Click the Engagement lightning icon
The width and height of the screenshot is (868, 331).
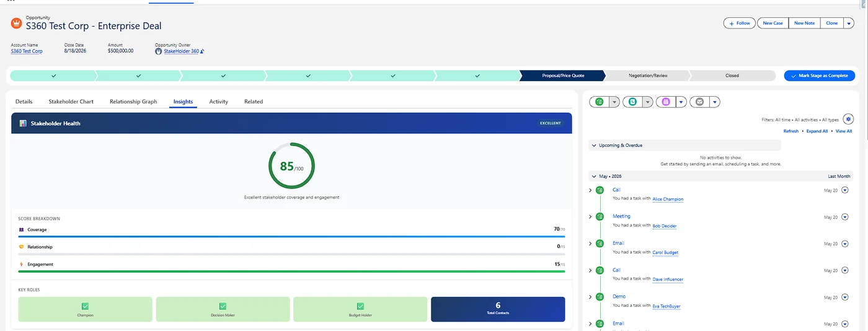click(x=21, y=265)
